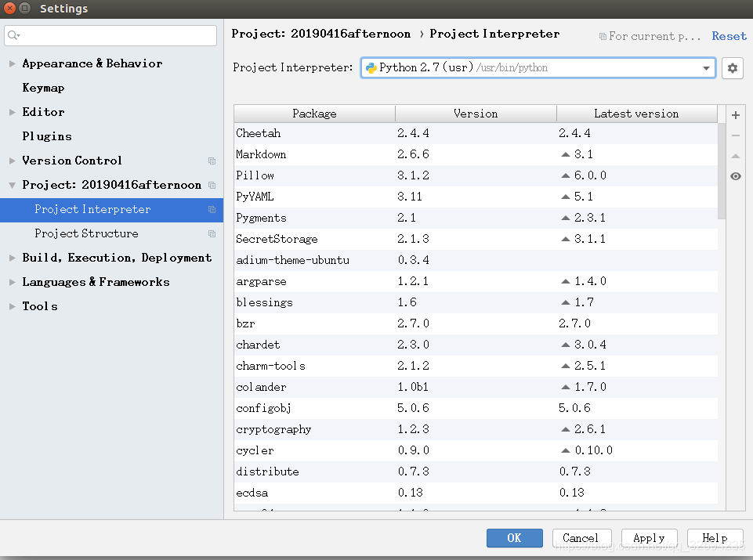Screen dimensions: 753x560
Task: Click the install package plus icon
Action: coord(735,115)
